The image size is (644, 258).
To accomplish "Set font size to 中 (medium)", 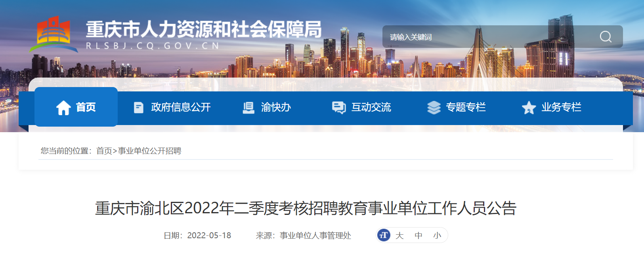I will pos(419,235).
